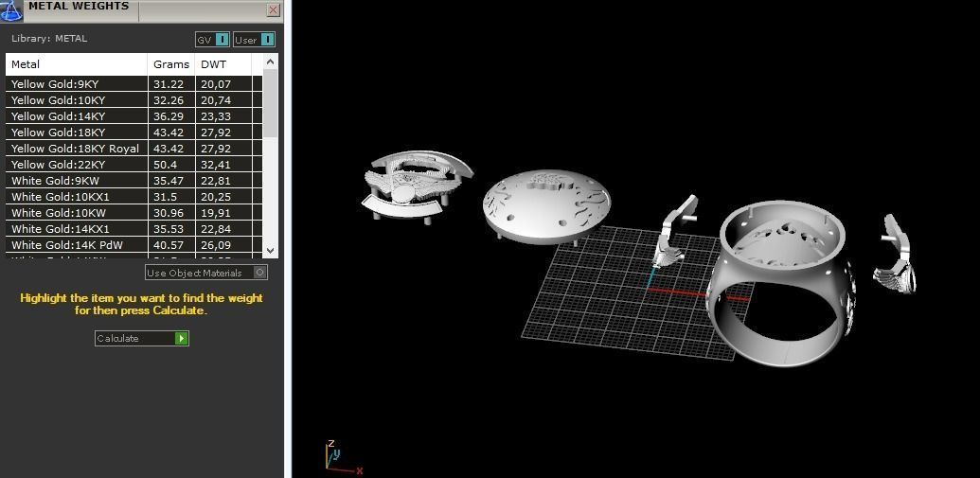Select the Yellow Gold:22KY row
The width and height of the screenshot is (980, 478).
(x=134, y=165)
